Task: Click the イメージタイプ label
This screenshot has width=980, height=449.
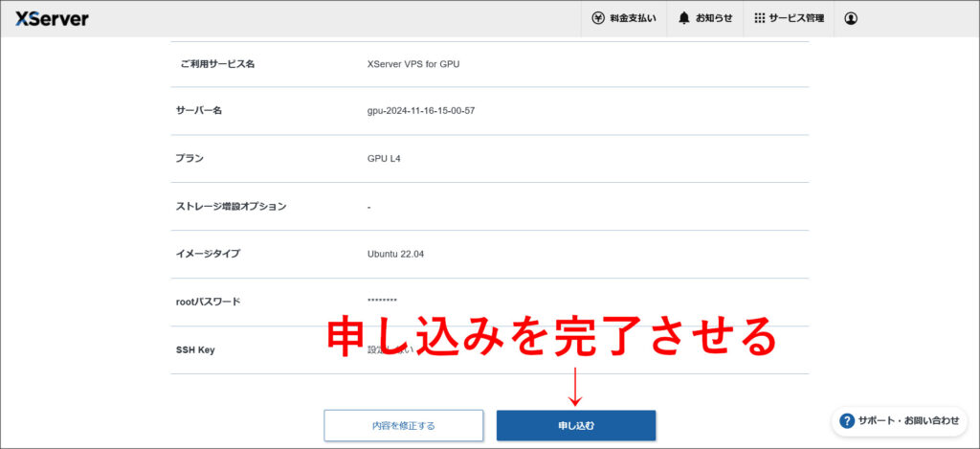Action: [x=208, y=255]
